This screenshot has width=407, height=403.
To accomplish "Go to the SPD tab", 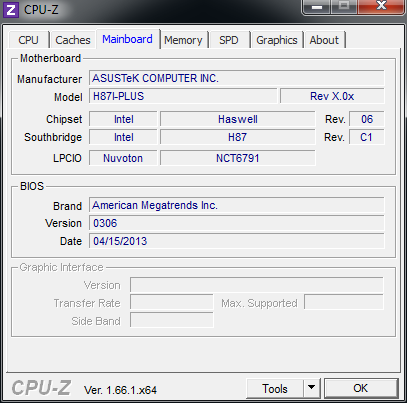I will pyautogui.click(x=229, y=40).
